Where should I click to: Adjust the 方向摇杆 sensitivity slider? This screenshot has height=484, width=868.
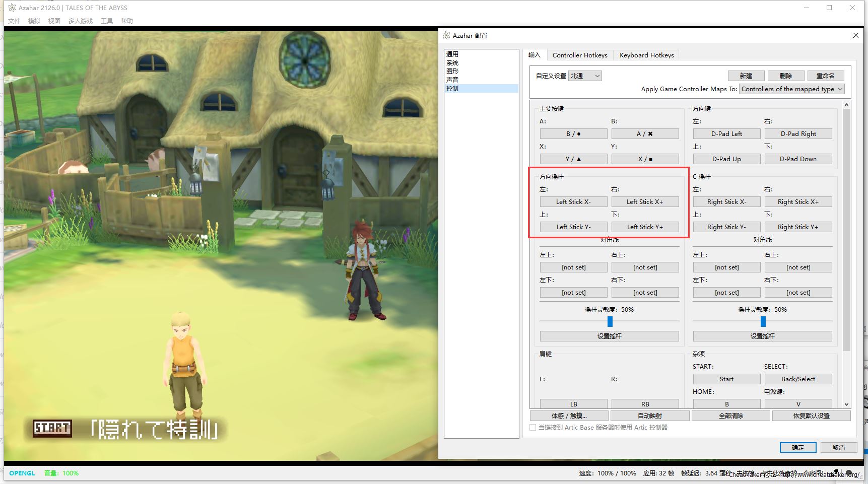tap(610, 321)
